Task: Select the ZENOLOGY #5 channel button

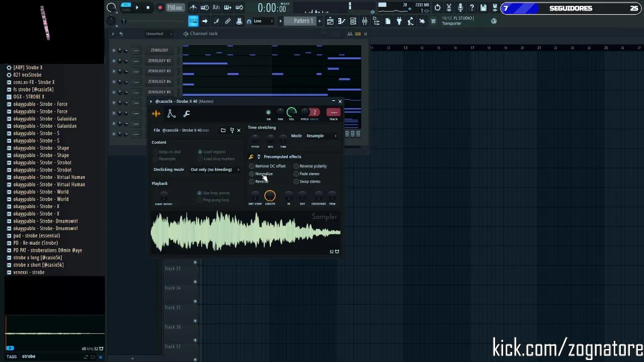Action: (159, 92)
